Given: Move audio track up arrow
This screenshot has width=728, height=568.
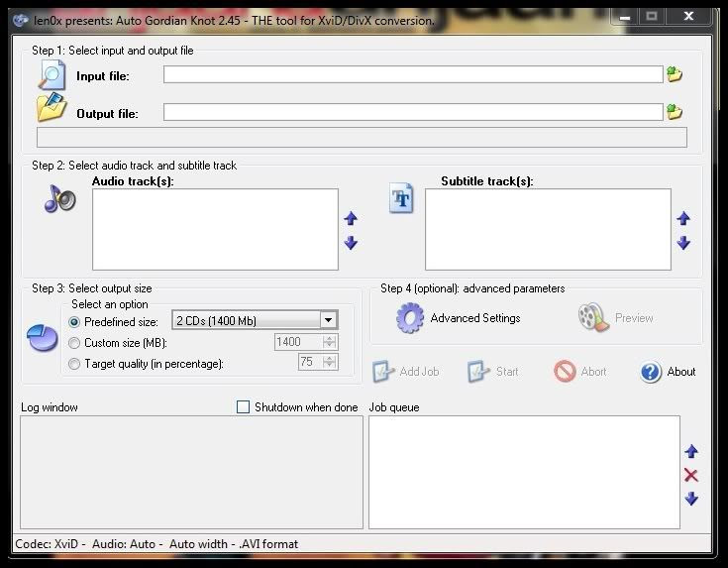Looking at the screenshot, I should pyautogui.click(x=351, y=218).
